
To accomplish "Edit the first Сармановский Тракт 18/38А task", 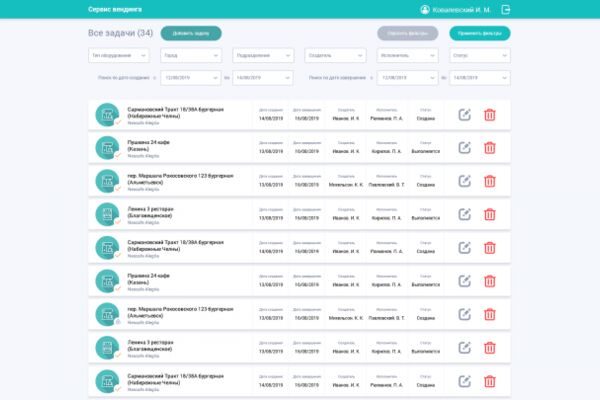I will point(465,115).
